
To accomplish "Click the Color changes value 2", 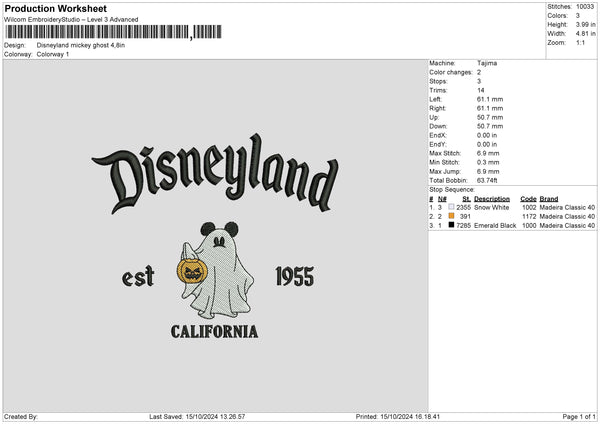I will pos(479,72).
